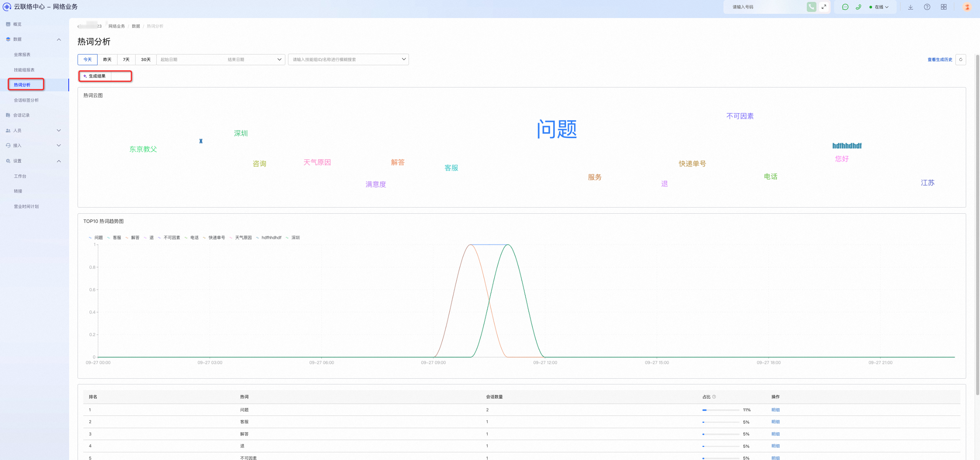Viewport: 980px width, 460px height.
Task: Toggle the 电话 series in chart legend
Action: (192, 237)
